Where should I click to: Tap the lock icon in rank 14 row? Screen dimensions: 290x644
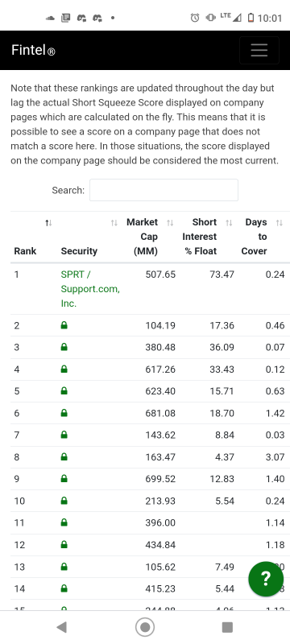(x=64, y=588)
